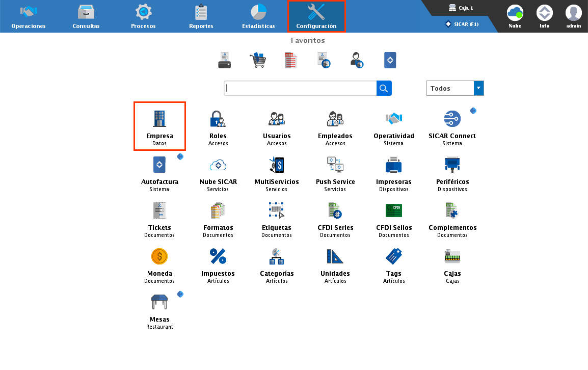Expand the Todos filter dropdown
The width and height of the screenshot is (588, 370).
click(478, 88)
